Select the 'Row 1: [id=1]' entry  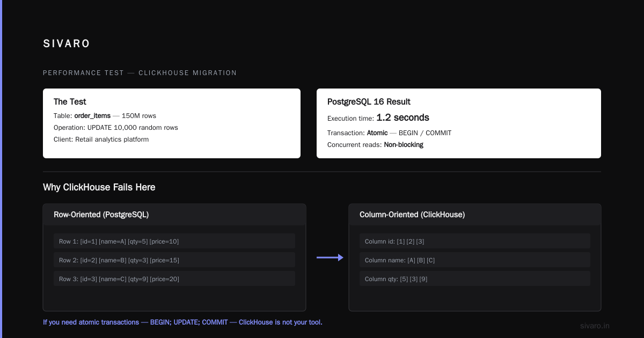[174, 241]
